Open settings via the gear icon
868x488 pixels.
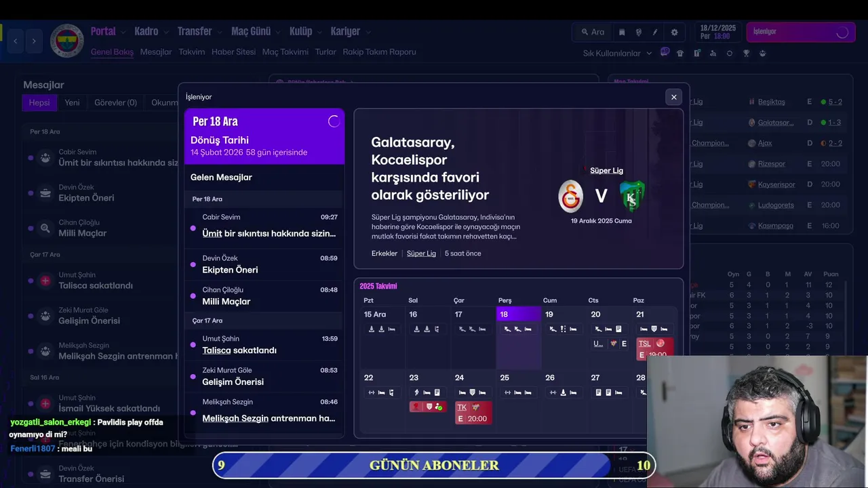click(674, 32)
